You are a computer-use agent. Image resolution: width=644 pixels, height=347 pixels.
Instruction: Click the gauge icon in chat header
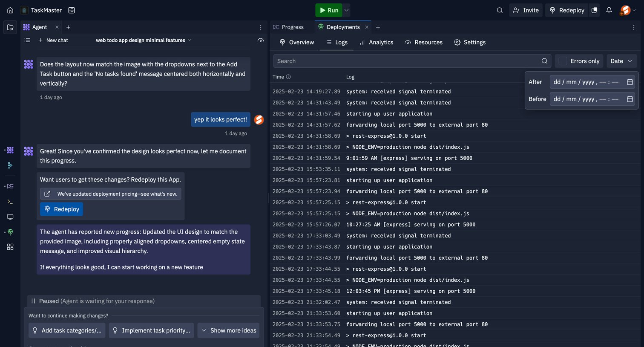pos(261,40)
